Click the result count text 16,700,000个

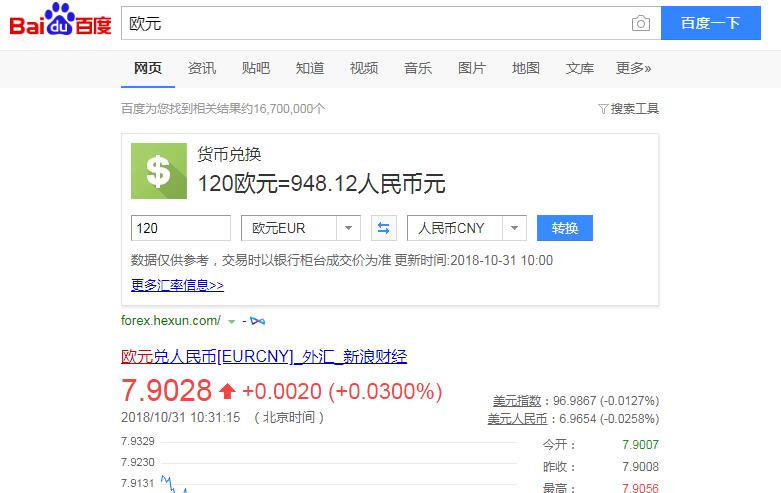coord(289,109)
